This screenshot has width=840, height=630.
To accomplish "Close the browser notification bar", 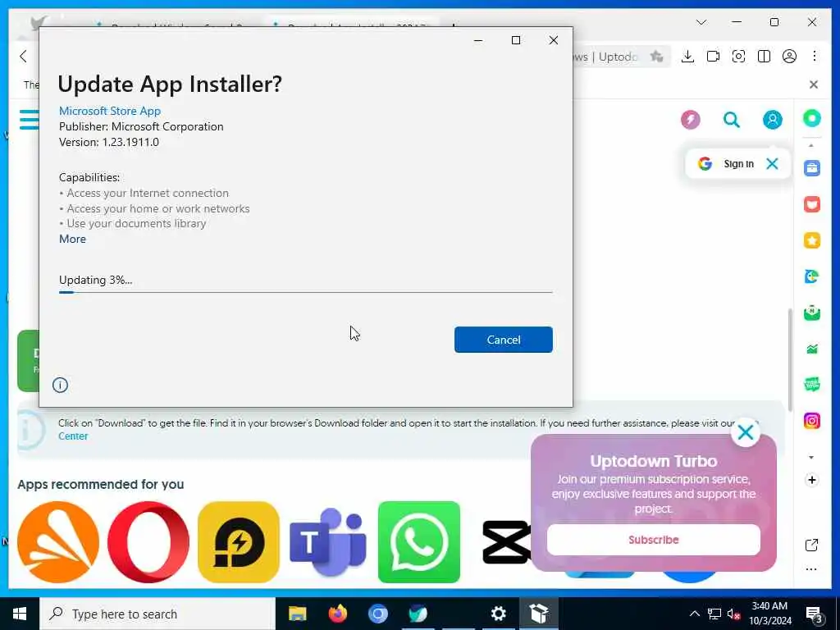I will 813,84.
